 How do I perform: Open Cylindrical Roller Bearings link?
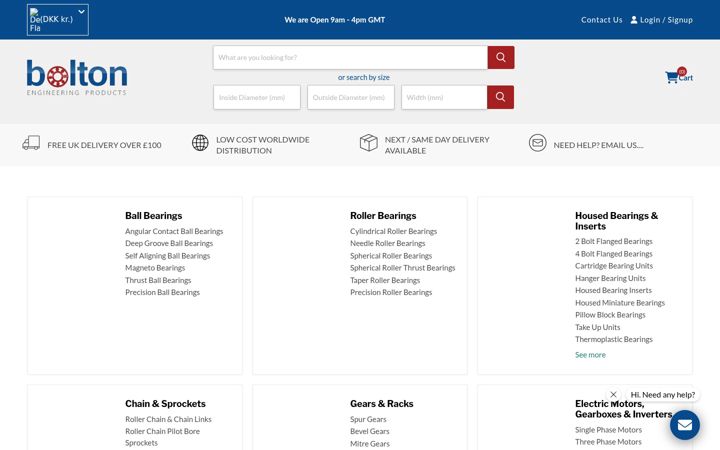(x=394, y=231)
